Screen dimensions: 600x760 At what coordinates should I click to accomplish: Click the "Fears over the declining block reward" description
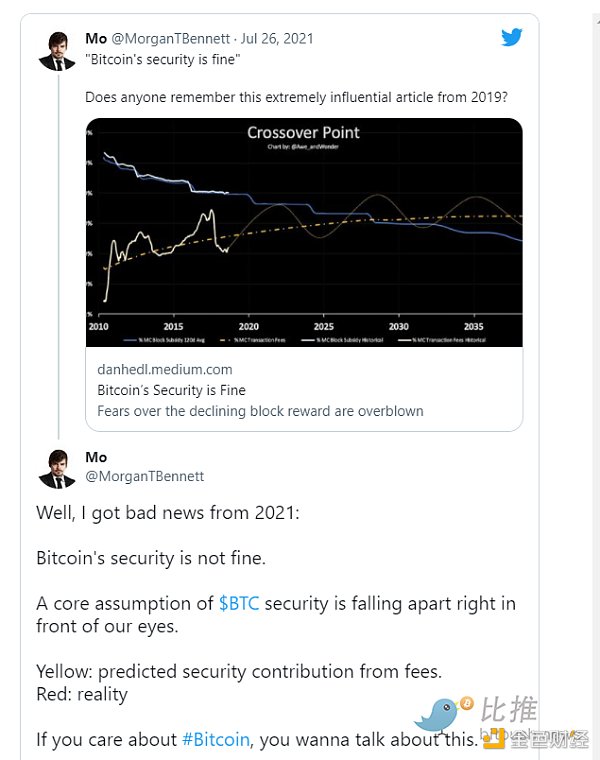coord(260,411)
